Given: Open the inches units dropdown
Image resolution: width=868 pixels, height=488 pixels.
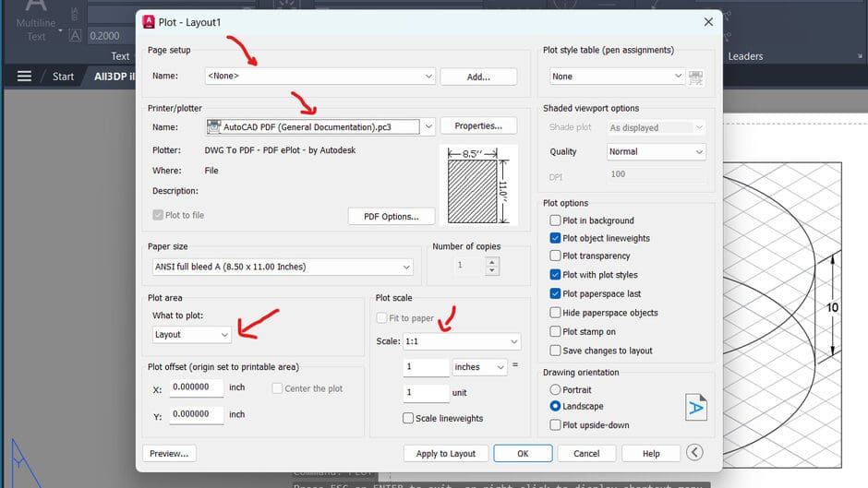Looking at the screenshot, I should tap(479, 367).
